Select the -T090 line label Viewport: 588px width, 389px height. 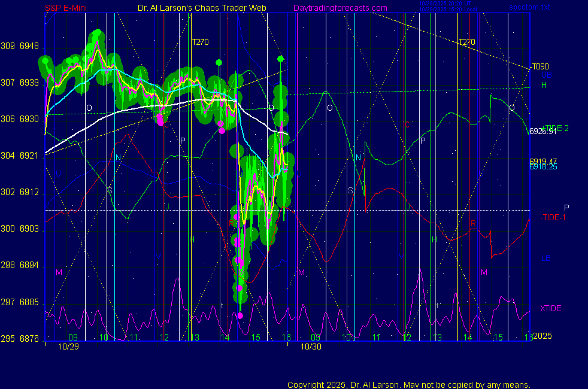point(539,66)
